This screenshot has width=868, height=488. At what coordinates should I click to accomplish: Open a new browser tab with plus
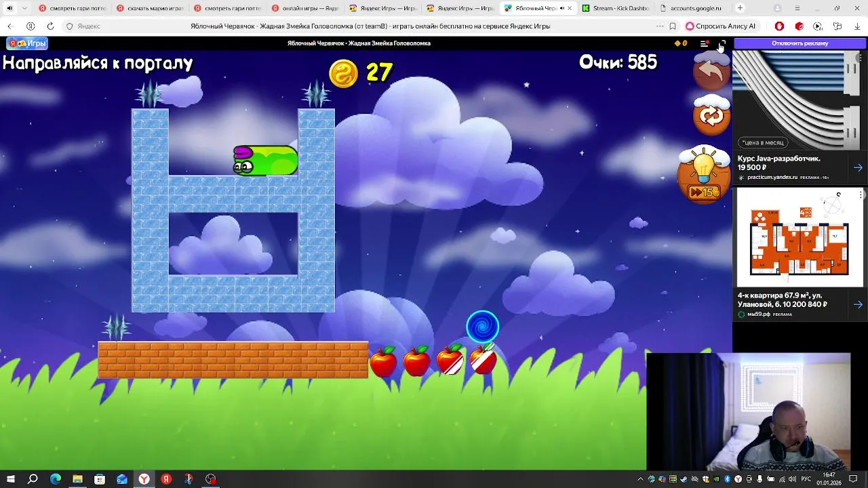coord(740,8)
